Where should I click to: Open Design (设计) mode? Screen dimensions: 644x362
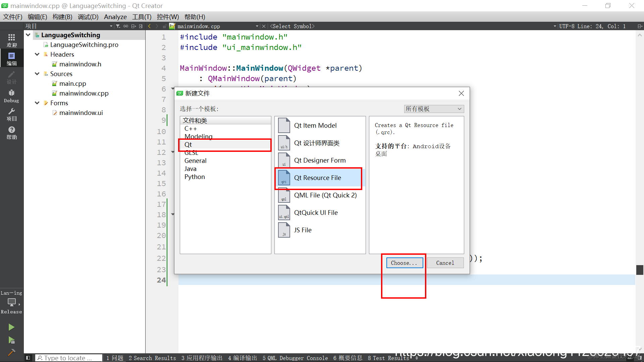click(x=12, y=77)
